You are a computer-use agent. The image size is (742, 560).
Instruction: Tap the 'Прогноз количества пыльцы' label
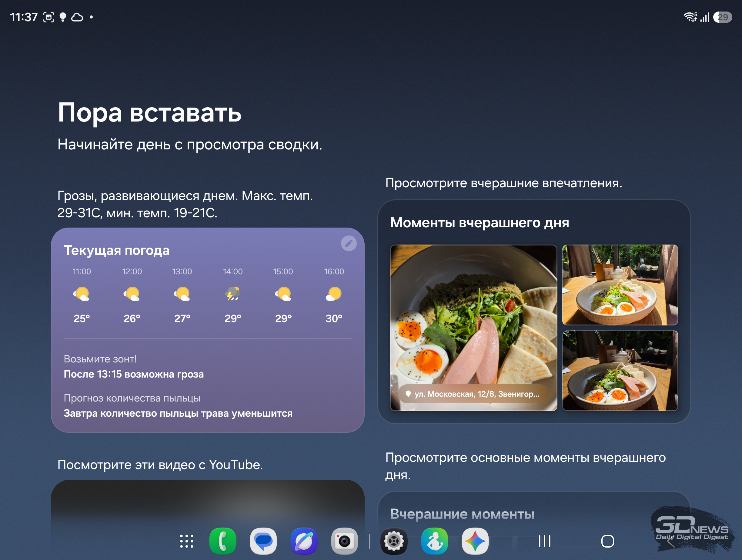(x=132, y=398)
